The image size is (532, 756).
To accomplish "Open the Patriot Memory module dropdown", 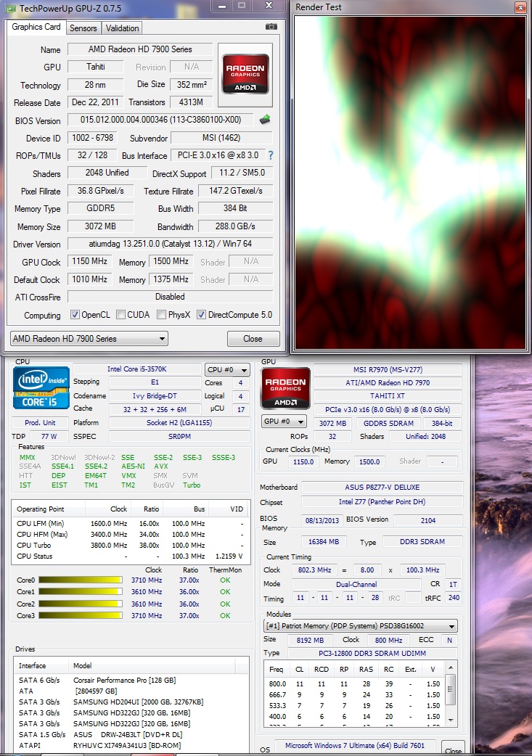I will point(361,626).
